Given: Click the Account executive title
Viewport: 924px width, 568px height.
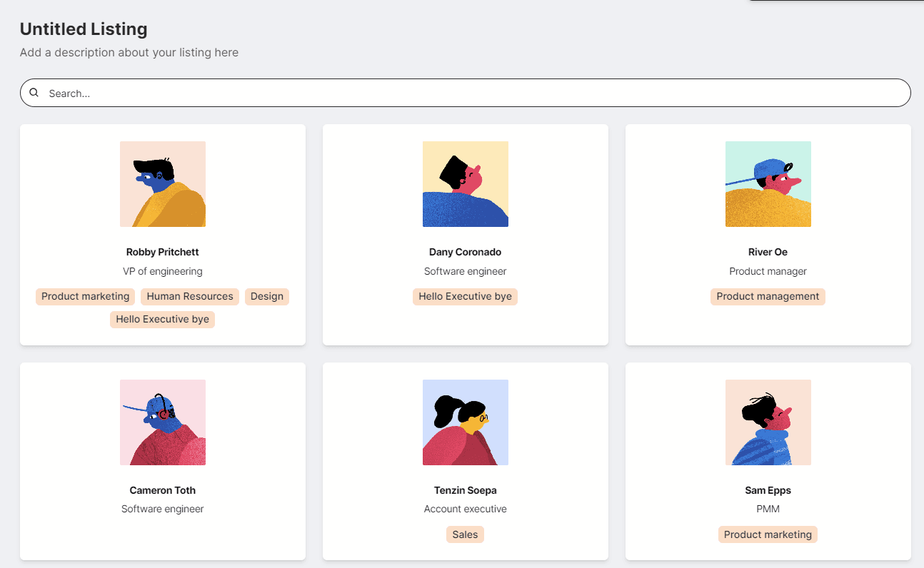Looking at the screenshot, I should [466, 509].
